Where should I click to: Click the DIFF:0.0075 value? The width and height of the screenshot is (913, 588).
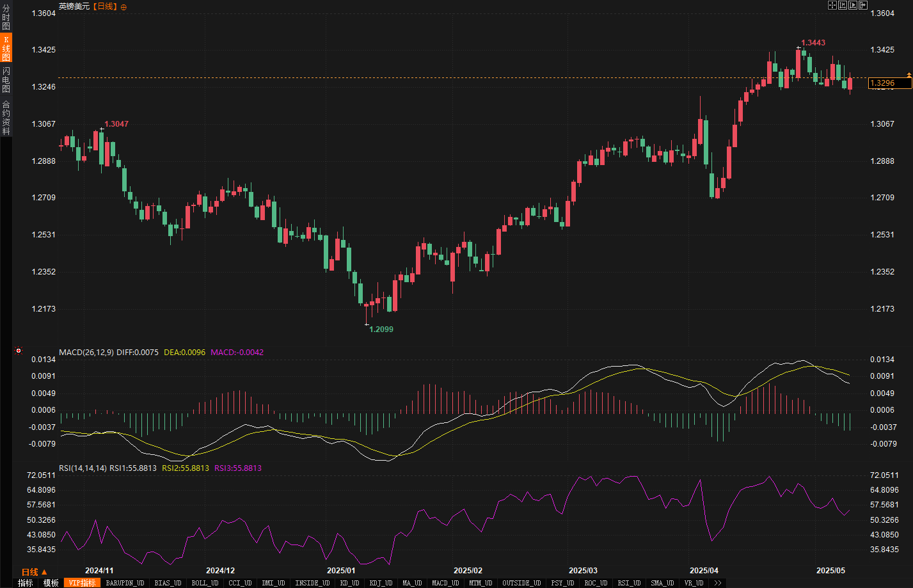tap(138, 353)
